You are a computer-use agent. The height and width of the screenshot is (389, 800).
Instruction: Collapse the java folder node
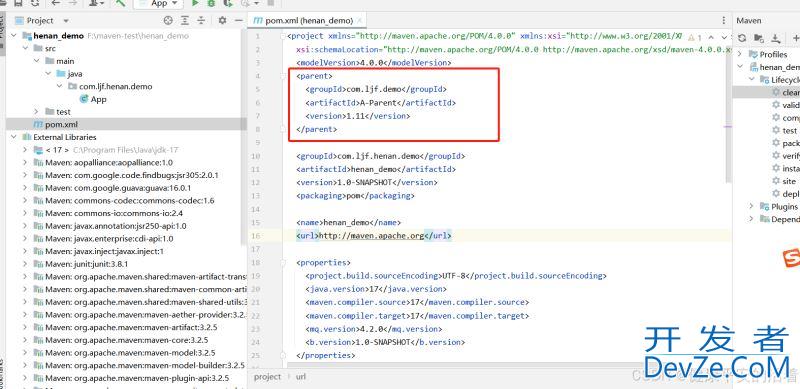[x=48, y=74]
